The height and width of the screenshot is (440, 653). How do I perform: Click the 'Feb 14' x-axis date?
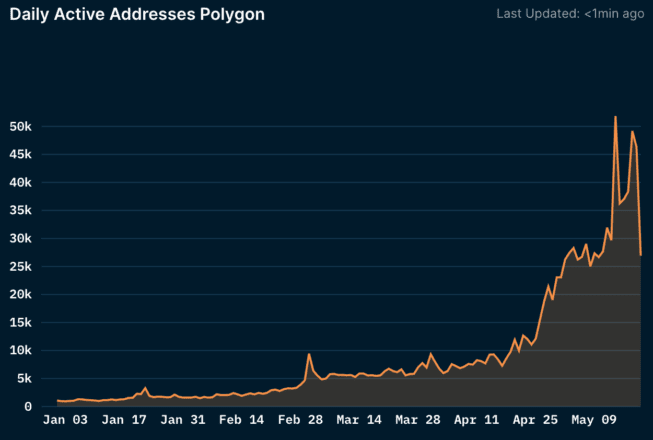(x=242, y=420)
